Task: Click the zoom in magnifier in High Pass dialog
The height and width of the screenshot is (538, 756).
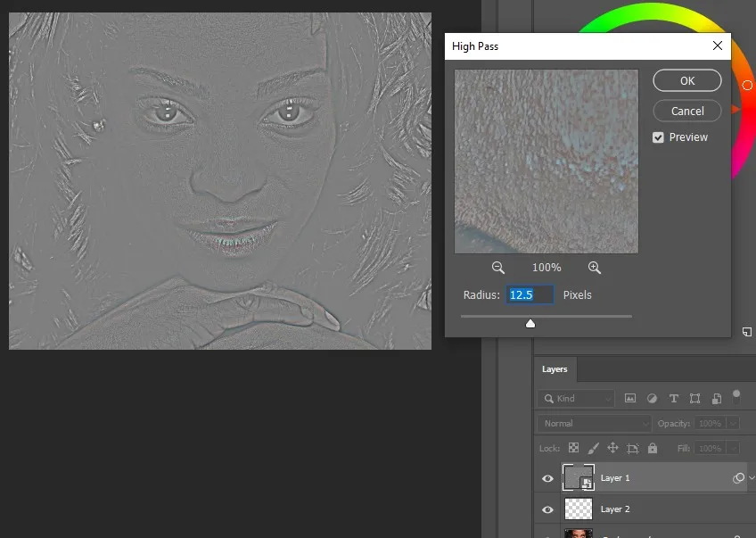Action: point(595,268)
